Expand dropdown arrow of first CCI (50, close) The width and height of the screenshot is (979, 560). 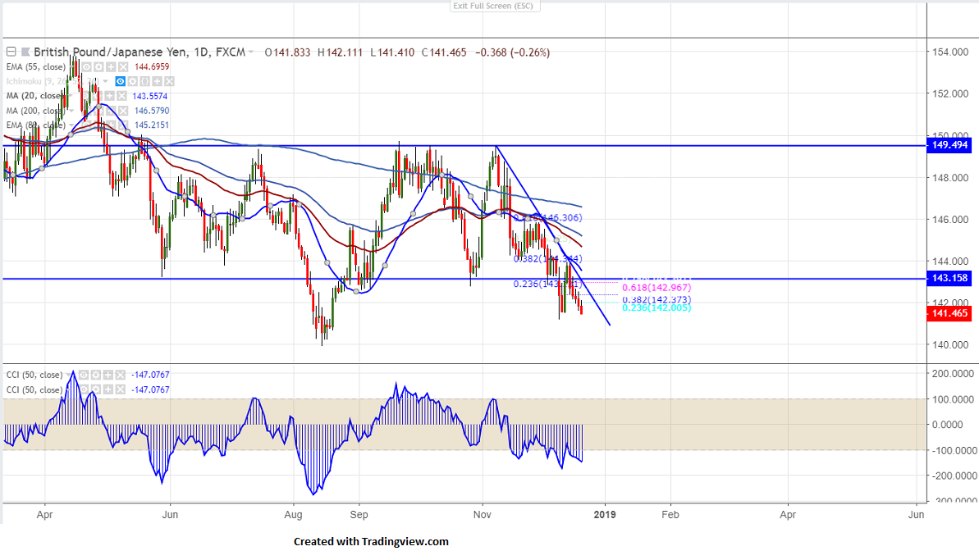click(x=69, y=375)
